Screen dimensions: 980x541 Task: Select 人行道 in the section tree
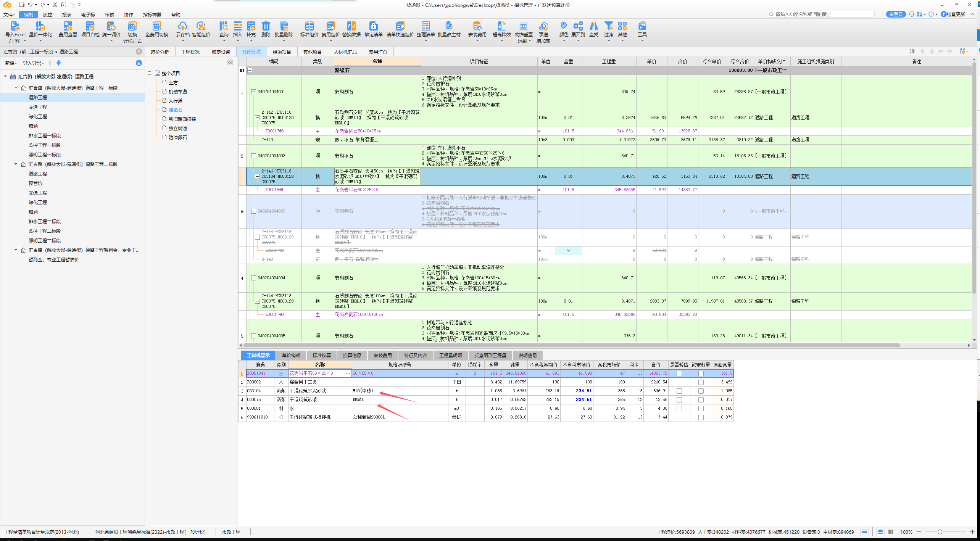(x=175, y=101)
